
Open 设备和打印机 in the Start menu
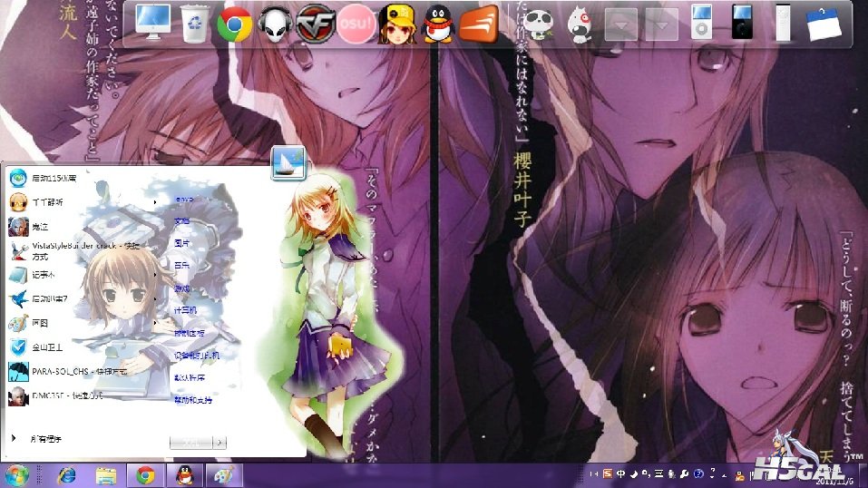pyautogui.click(x=197, y=356)
